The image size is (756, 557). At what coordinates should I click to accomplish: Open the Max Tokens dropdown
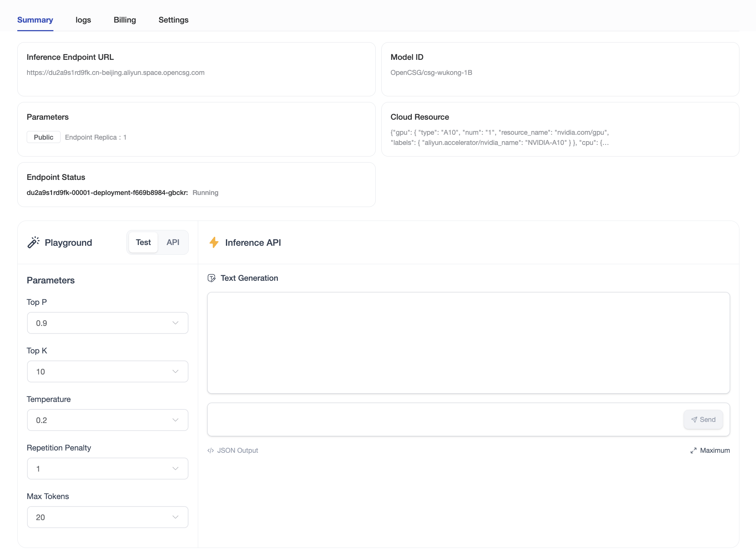[108, 517]
